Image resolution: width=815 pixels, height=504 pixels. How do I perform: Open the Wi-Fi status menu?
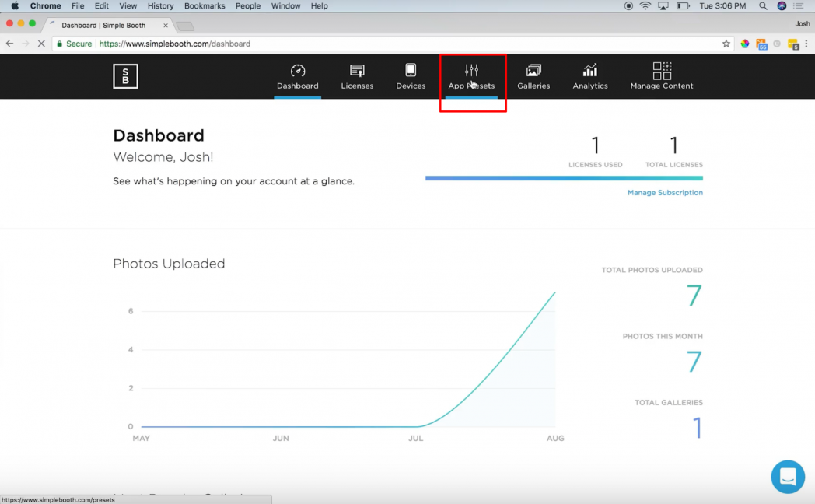tap(645, 5)
